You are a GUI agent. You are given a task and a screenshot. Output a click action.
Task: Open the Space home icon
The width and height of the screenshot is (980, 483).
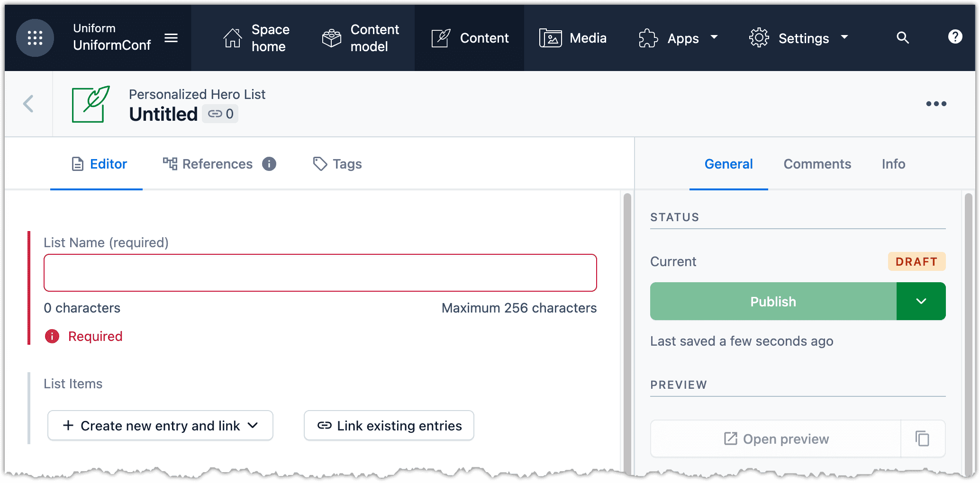tap(233, 38)
